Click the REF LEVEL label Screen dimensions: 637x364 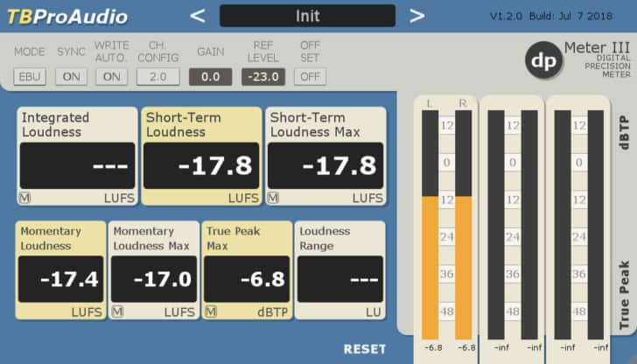263,52
